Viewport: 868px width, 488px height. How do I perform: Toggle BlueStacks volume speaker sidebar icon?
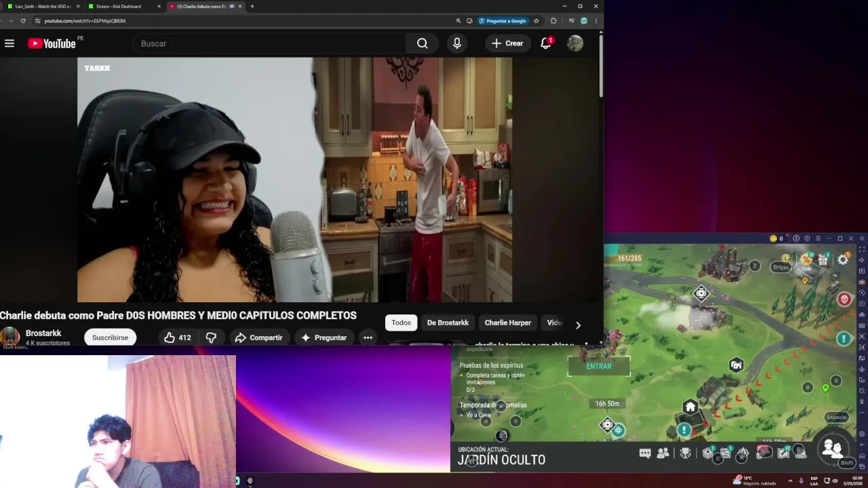(x=862, y=260)
